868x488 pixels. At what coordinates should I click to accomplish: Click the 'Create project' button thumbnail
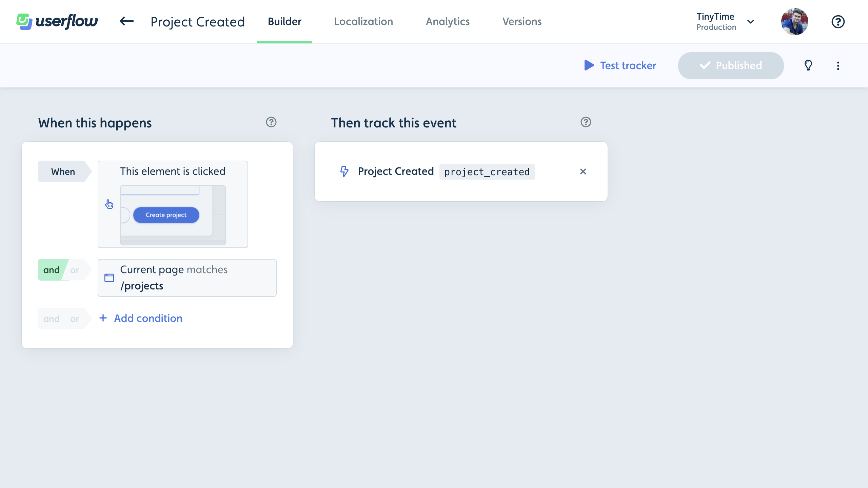(166, 215)
